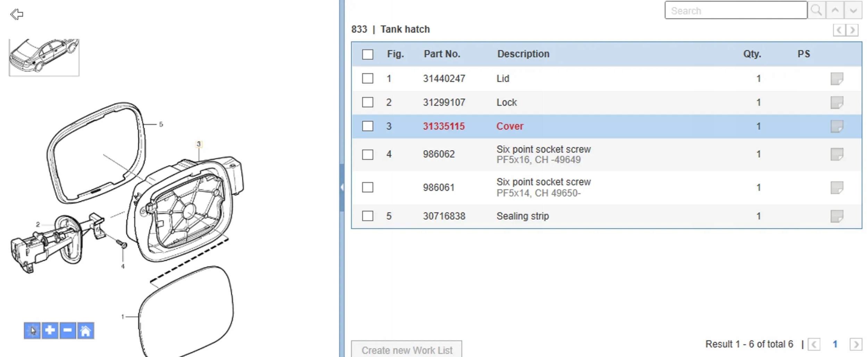Click red part number 31335115
Image resolution: width=868 pixels, height=357 pixels.
tap(444, 126)
